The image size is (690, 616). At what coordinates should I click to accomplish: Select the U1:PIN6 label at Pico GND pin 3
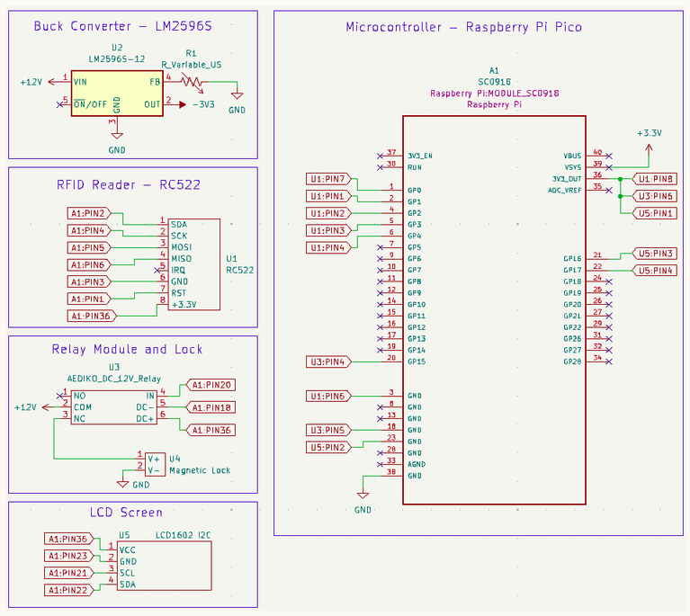[x=328, y=397]
